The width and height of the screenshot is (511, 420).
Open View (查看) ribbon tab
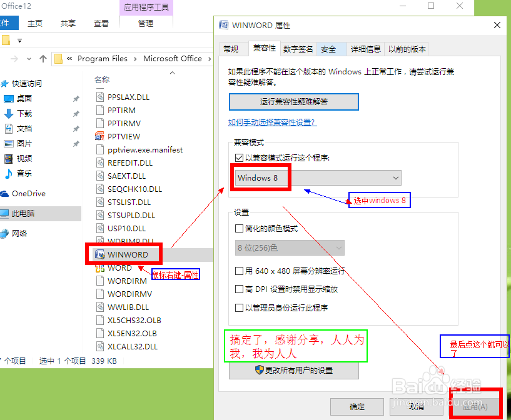[x=101, y=24]
